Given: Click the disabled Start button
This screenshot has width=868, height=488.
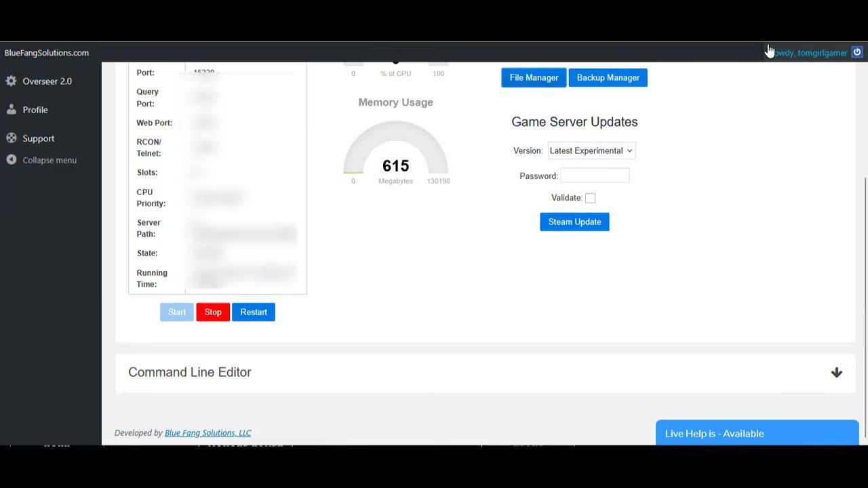Looking at the screenshot, I should pos(177,312).
